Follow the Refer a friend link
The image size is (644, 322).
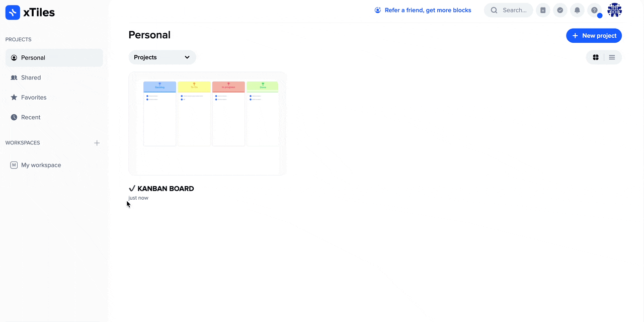click(428, 10)
